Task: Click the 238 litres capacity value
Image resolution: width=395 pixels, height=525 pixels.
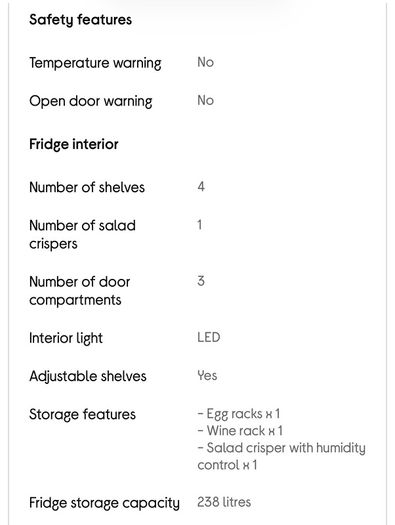Action: pyautogui.click(x=224, y=502)
